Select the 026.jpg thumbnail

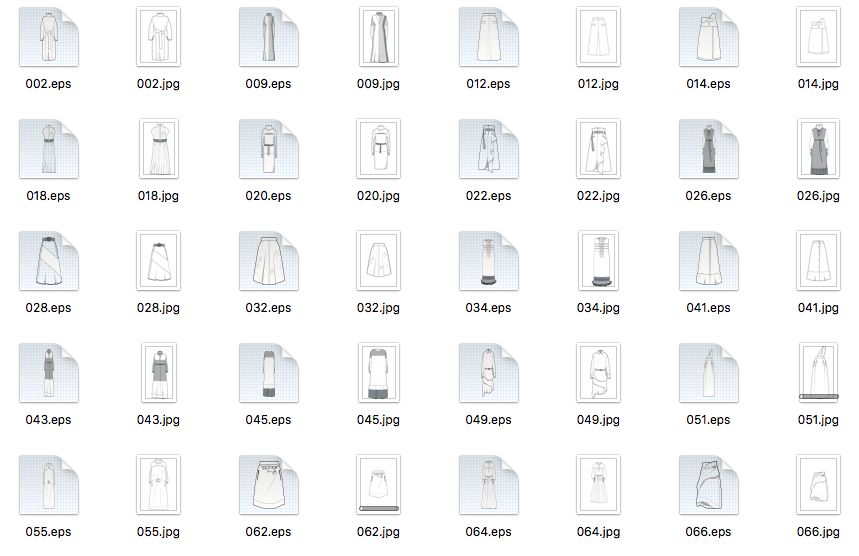[x=818, y=148]
